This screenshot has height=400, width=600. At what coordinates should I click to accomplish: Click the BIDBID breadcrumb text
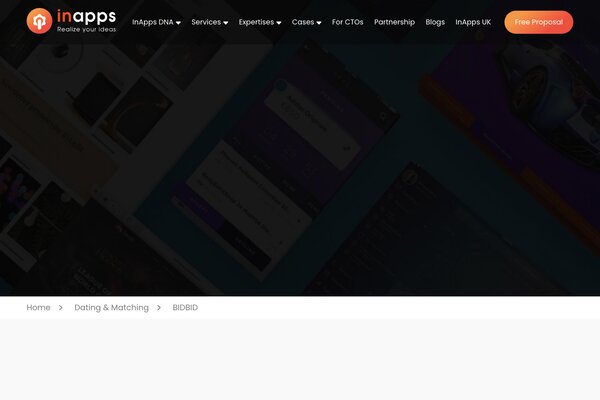coord(185,307)
